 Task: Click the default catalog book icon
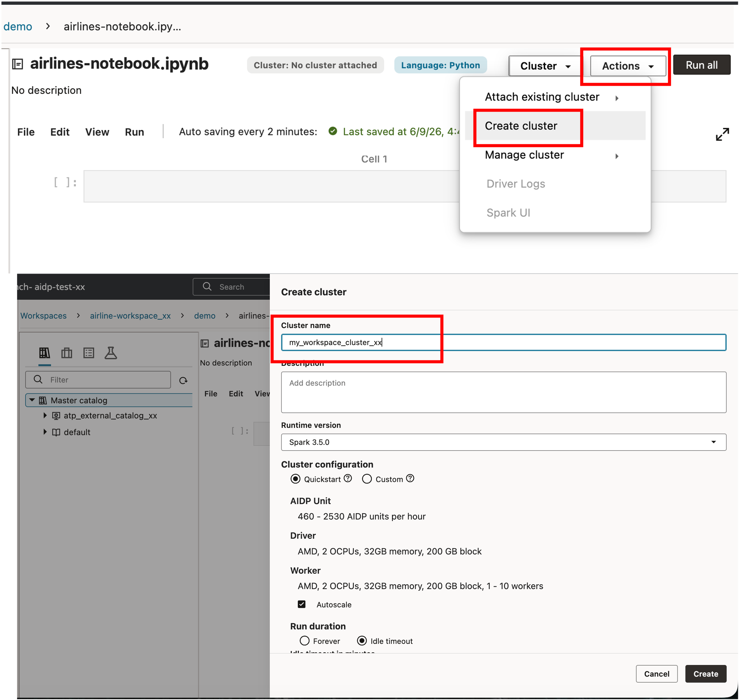(x=56, y=432)
